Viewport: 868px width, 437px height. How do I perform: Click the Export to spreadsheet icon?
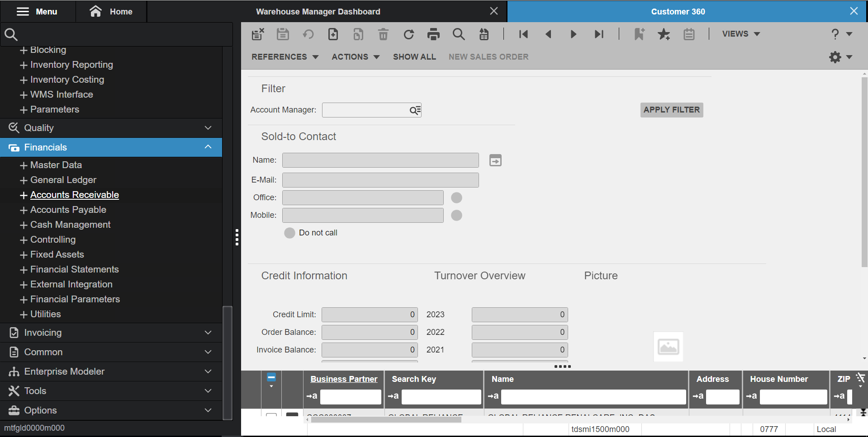(484, 34)
